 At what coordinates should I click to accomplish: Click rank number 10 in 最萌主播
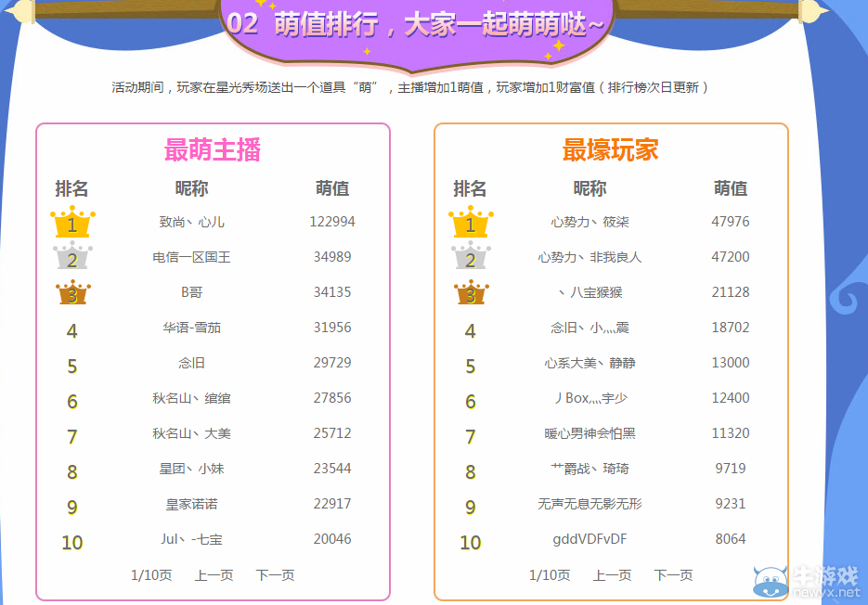pyautogui.click(x=72, y=543)
